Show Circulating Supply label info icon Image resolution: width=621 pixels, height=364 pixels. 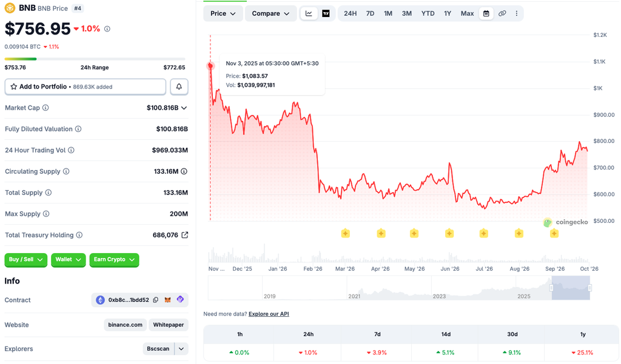coord(66,171)
